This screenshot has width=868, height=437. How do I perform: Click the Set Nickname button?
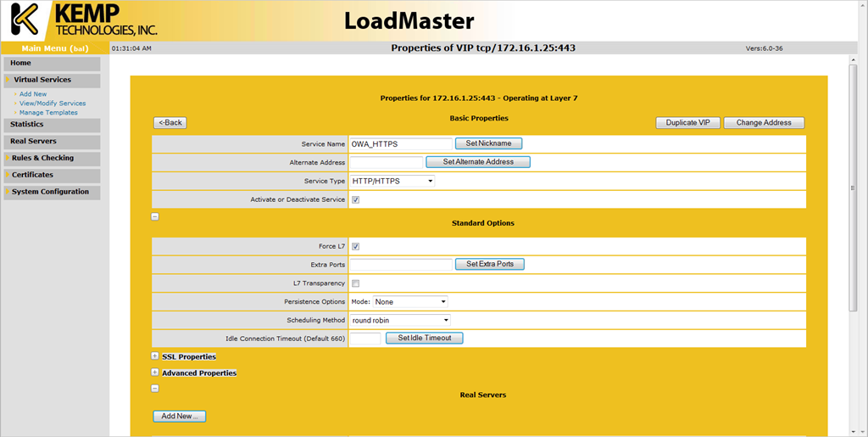[489, 143]
